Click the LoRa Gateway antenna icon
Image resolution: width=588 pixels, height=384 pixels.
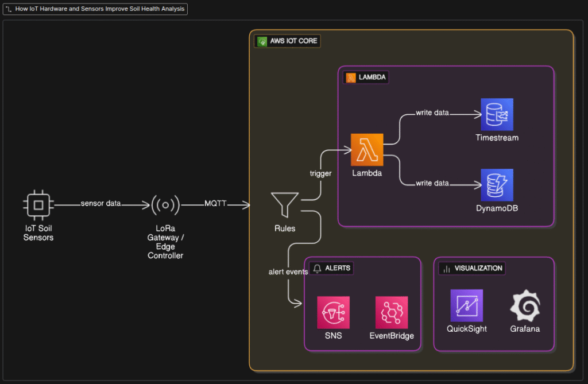[x=165, y=205]
